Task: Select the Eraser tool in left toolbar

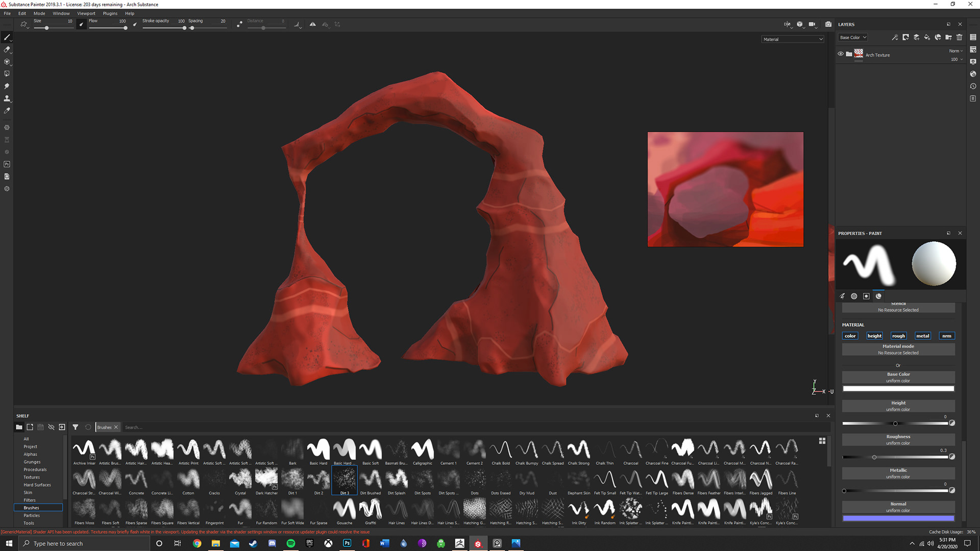Action: [7, 49]
